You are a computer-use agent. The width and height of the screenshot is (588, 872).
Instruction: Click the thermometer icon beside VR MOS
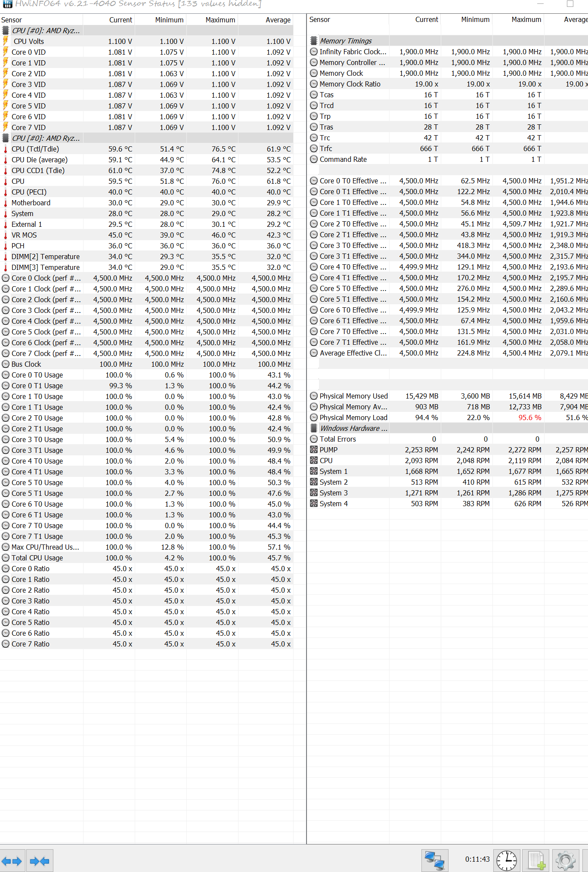(6, 235)
